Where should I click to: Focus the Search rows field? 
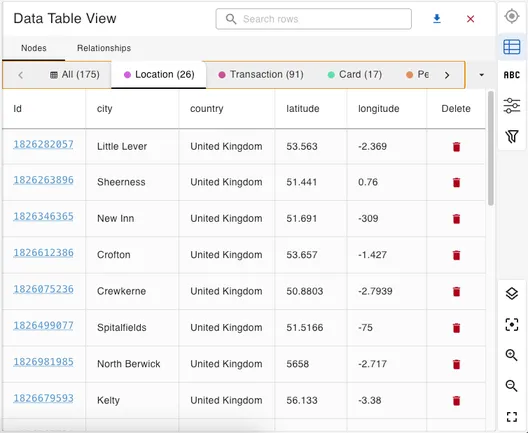click(x=314, y=19)
